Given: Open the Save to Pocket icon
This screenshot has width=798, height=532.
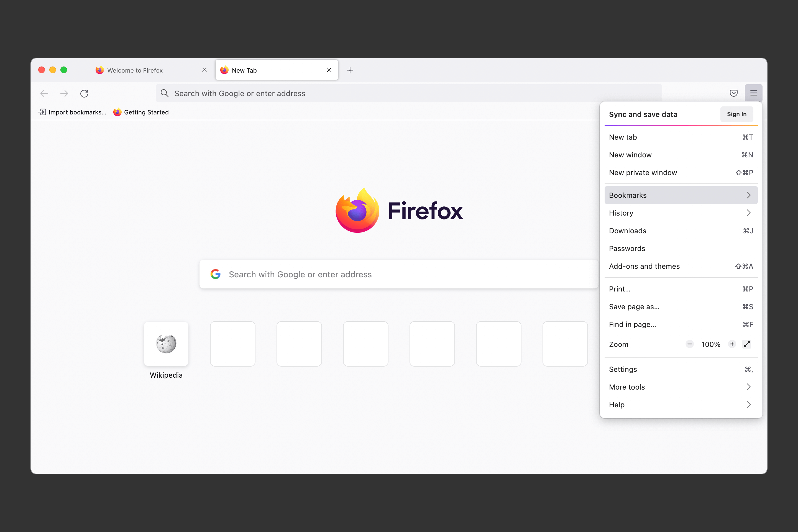Looking at the screenshot, I should 733,93.
